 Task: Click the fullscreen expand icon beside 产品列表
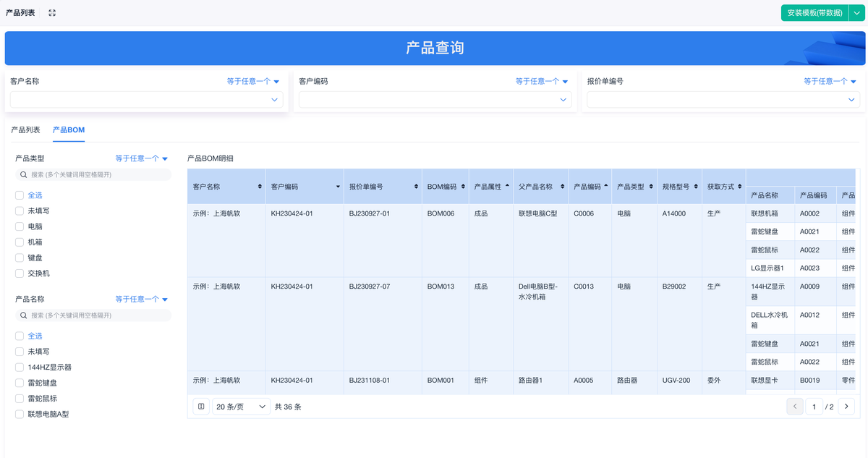tap(52, 13)
